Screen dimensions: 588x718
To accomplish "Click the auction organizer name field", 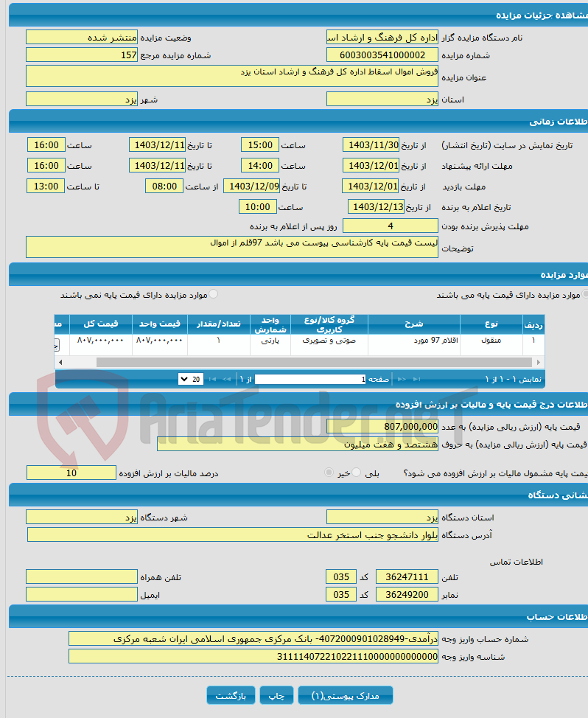I will click(382, 37).
